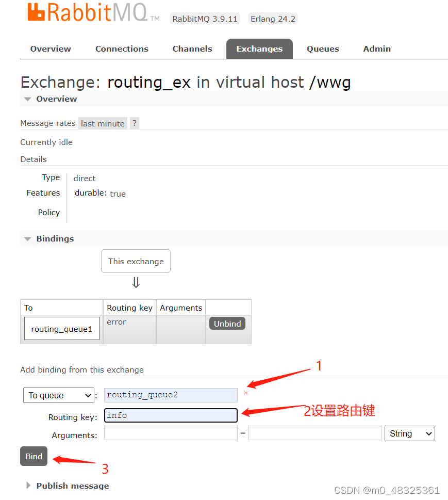Click the 'direct' exchange type value
448x500 pixels.
pyautogui.click(x=85, y=178)
